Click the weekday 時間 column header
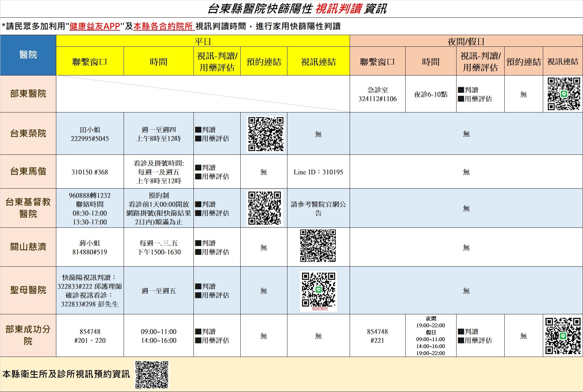The width and height of the screenshot is (583, 392). [159, 62]
